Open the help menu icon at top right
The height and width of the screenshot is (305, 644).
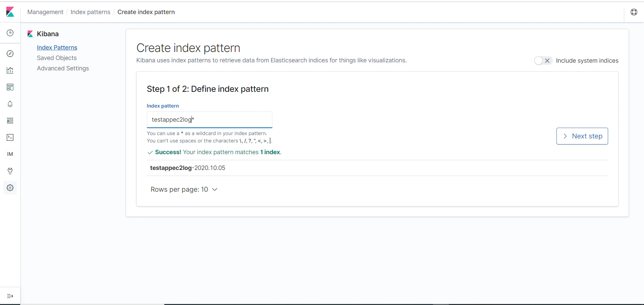click(x=634, y=12)
